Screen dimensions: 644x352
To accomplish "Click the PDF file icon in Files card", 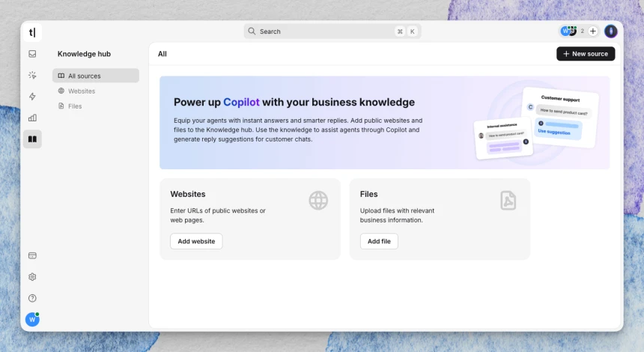I will pos(508,201).
